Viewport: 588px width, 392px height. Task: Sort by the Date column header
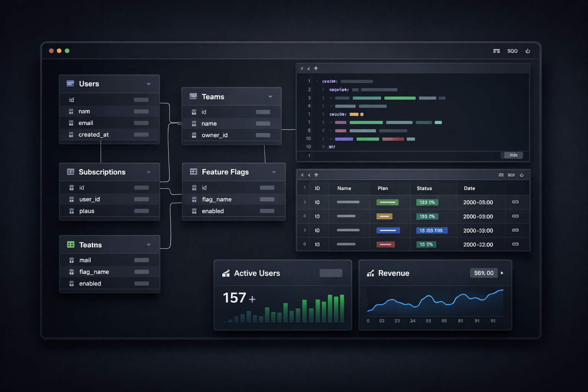click(x=469, y=188)
